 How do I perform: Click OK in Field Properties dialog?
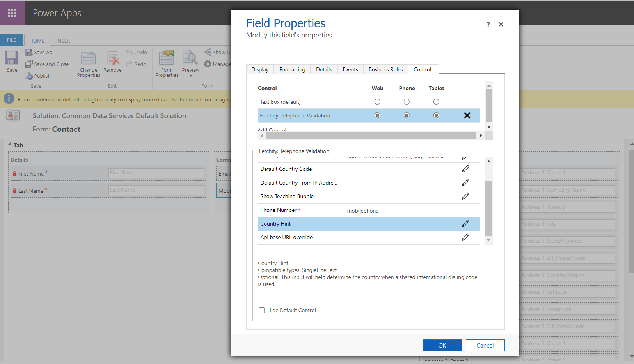pos(442,345)
